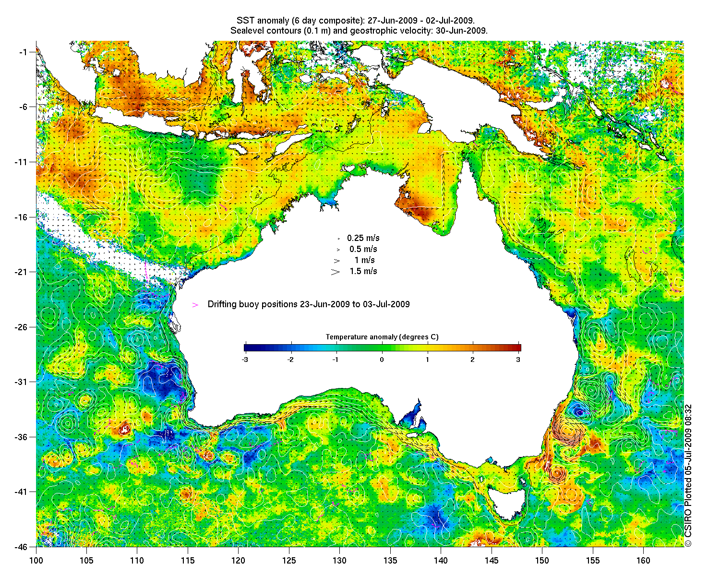Click colorbar tick label -3
Screen dimensions: 720x588
(244, 360)
